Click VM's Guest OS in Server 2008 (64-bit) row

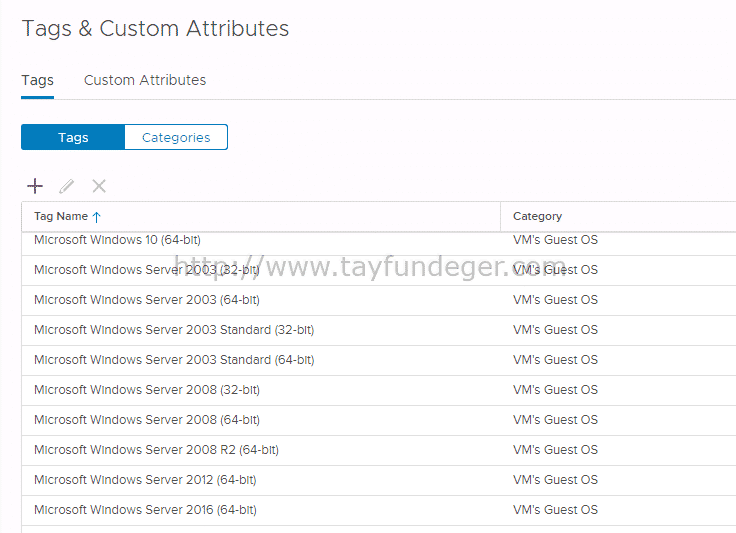click(x=555, y=420)
